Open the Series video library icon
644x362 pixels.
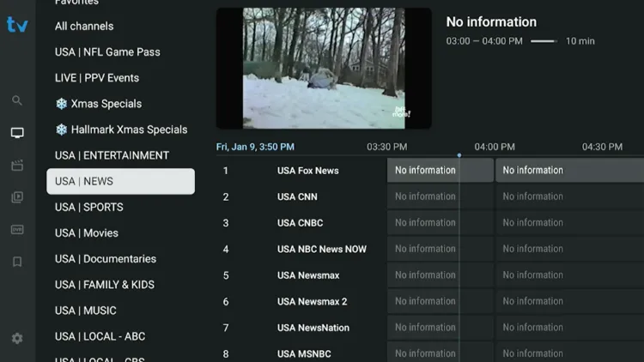[x=17, y=197]
